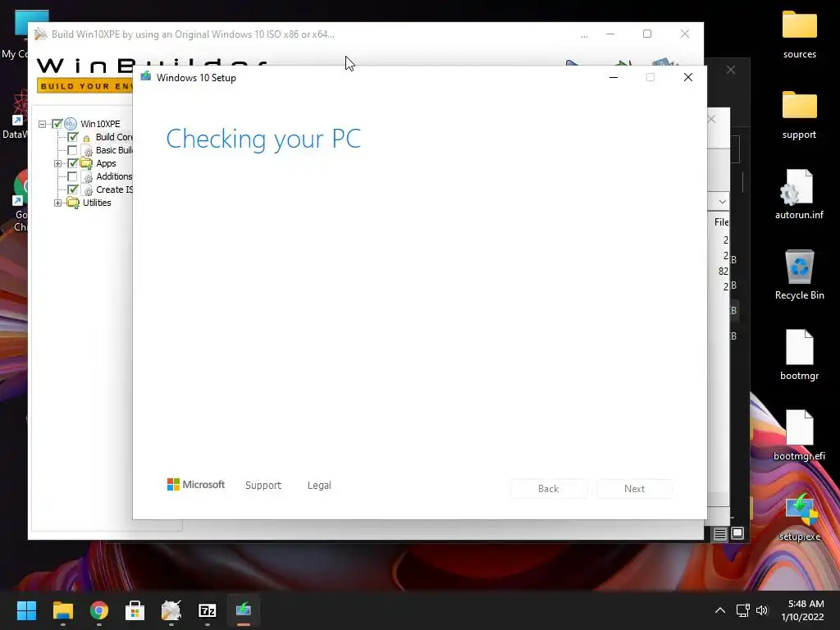This screenshot has width=840, height=630.
Task: Open dropdown chevron in background window
Action: [722, 202]
